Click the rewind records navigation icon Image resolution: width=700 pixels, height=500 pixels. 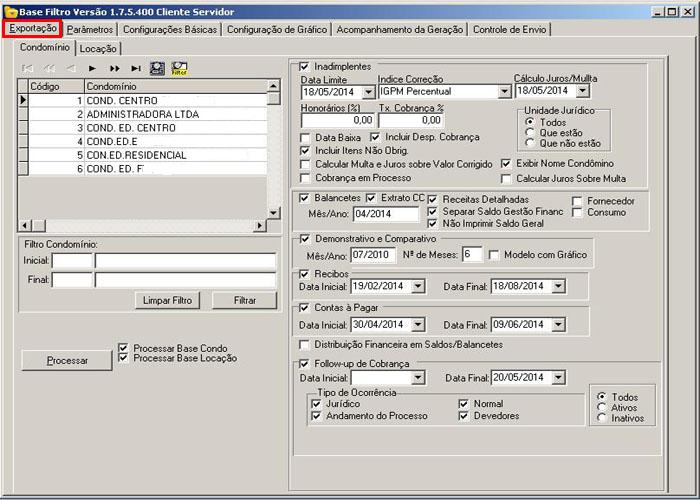pyautogui.click(x=49, y=68)
